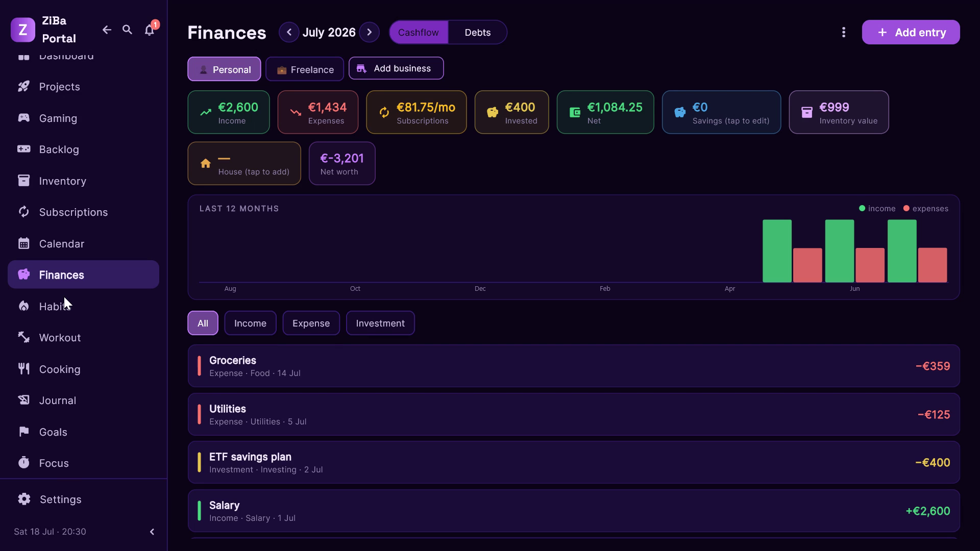Filter entries by Expense
Viewport: 980px width, 551px height.
click(x=311, y=323)
